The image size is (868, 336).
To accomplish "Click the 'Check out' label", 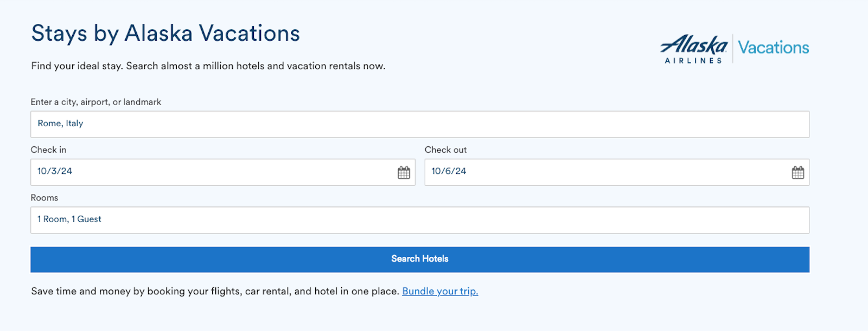I will coord(445,150).
